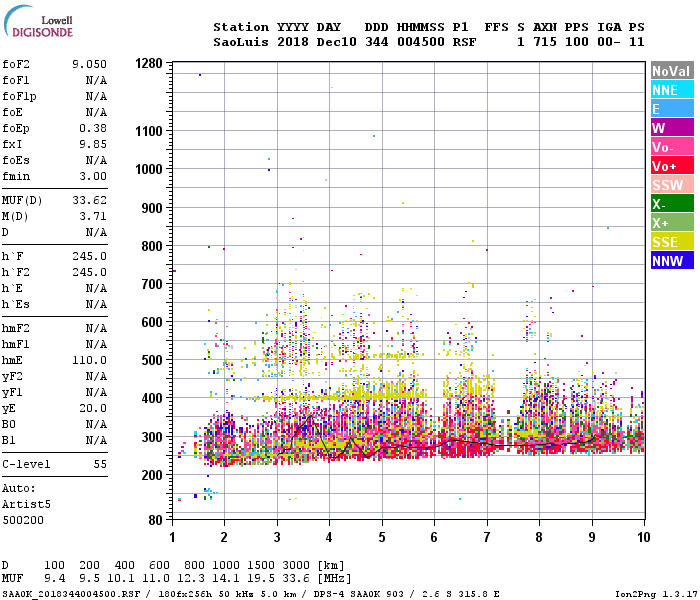700x600 pixels.
Task: Click the Lowell Digisonde logo
Action: [x=38, y=22]
